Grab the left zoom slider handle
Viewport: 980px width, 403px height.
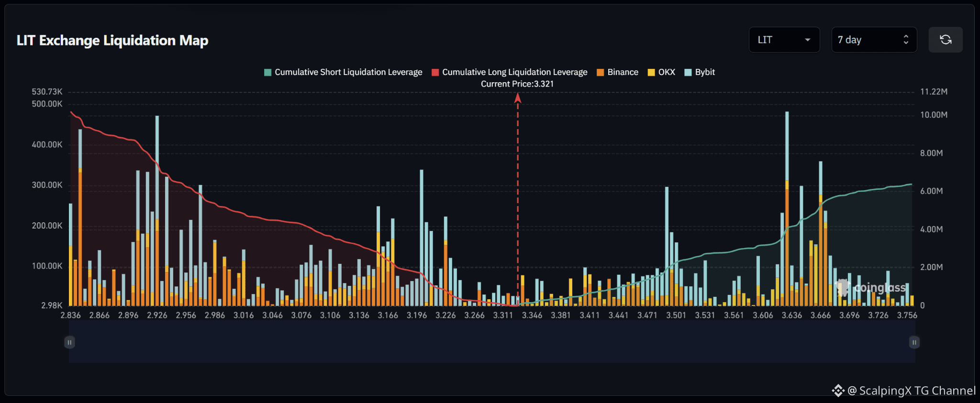(69, 342)
